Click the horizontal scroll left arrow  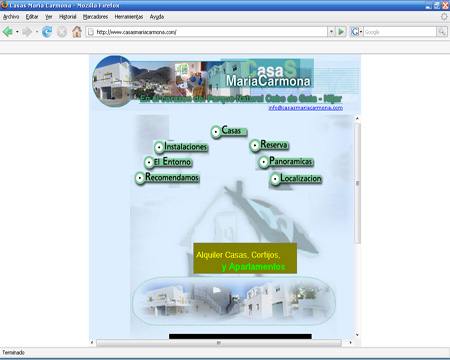point(92,342)
